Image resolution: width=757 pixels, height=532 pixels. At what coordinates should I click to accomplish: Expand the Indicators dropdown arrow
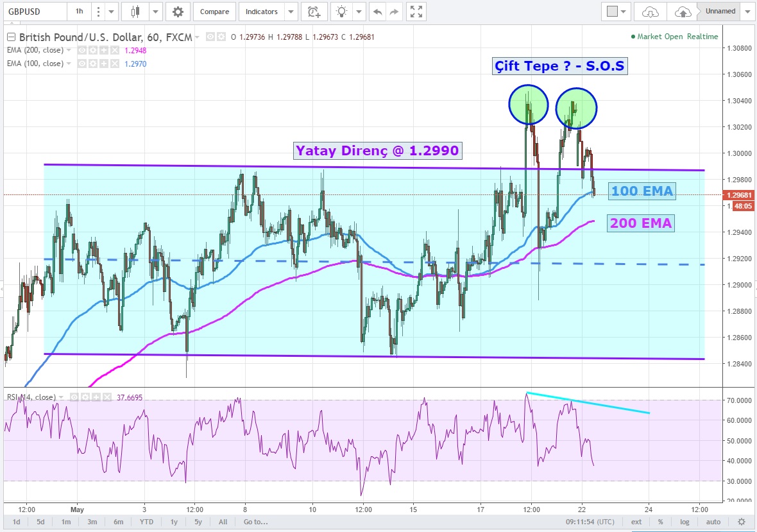pyautogui.click(x=291, y=12)
